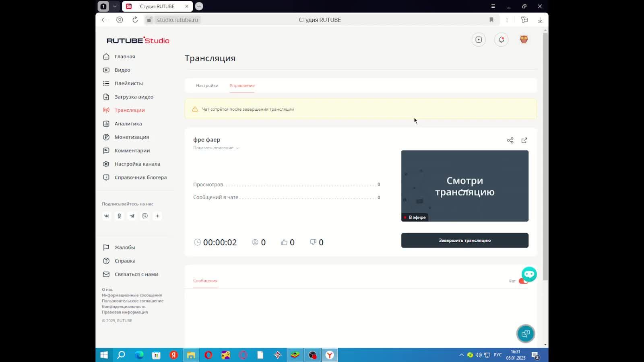
Task: Open the owl profile avatar
Action: (524, 39)
